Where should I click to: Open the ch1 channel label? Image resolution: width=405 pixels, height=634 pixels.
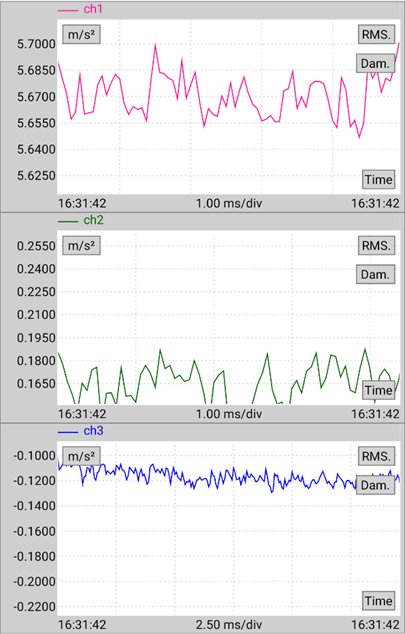click(93, 9)
